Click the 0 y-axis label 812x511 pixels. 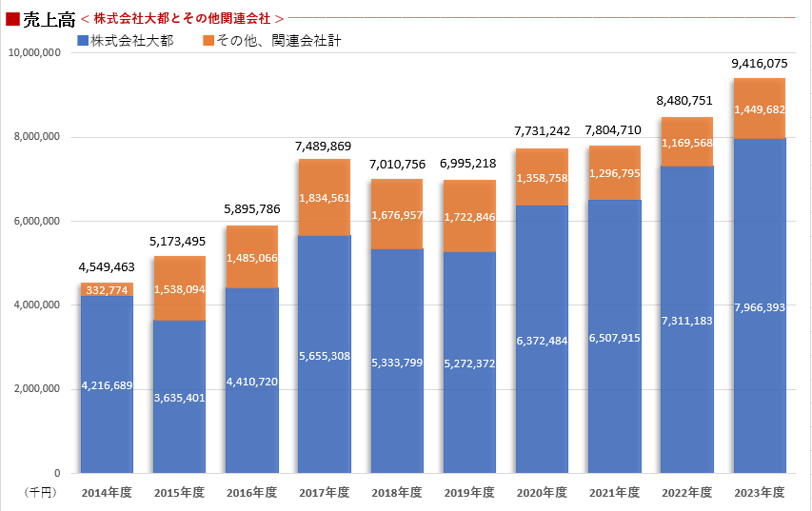tap(57, 473)
